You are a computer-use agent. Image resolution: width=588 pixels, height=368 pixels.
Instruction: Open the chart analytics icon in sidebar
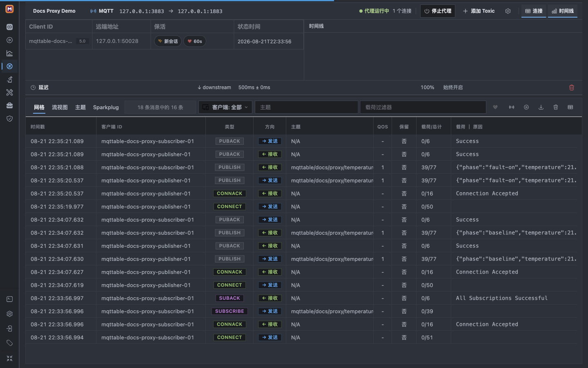(x=9, y=53)
